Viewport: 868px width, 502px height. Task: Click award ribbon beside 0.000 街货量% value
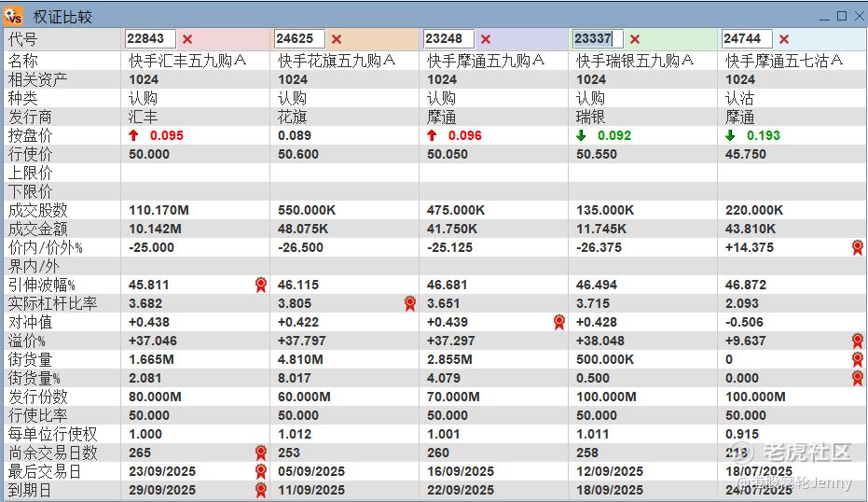858,379
